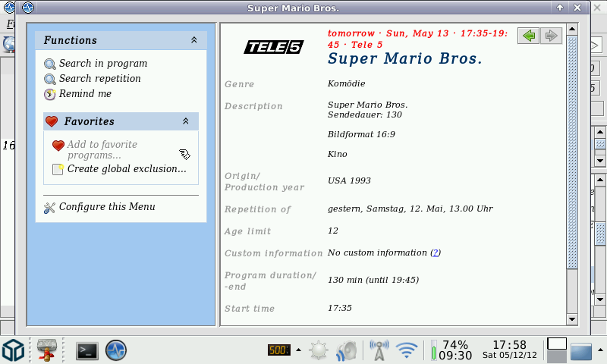The width and height of the screenshot is (607, 364).
Task: Go to next program with grey arrow
Action: pyautogui.click(x=551, y=36)
